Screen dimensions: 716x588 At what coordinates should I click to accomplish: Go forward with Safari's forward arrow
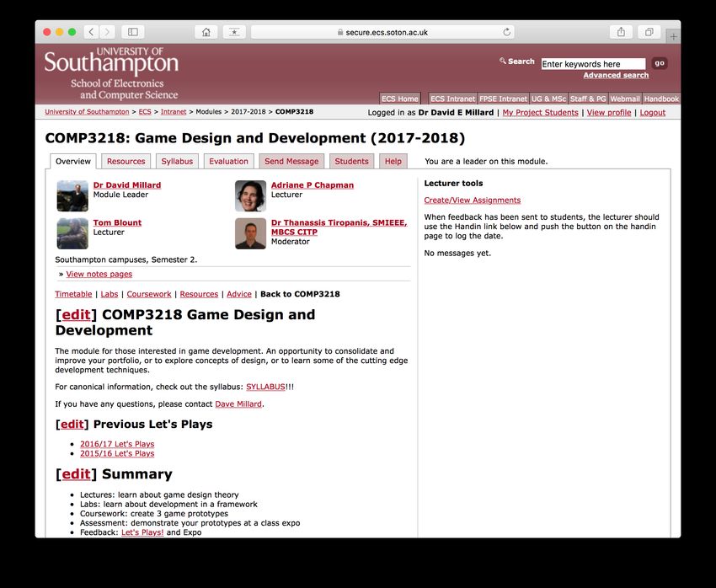107,32
